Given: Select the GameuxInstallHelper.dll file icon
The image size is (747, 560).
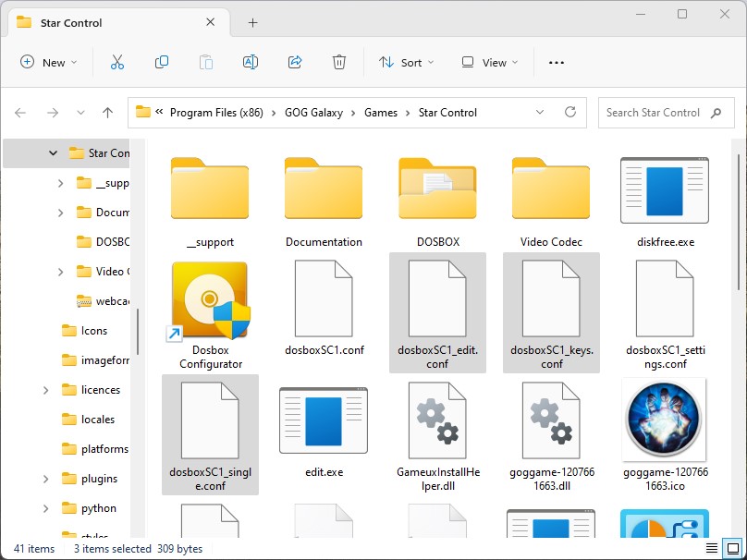Looking at the screenshot, I should coord(437,420).
